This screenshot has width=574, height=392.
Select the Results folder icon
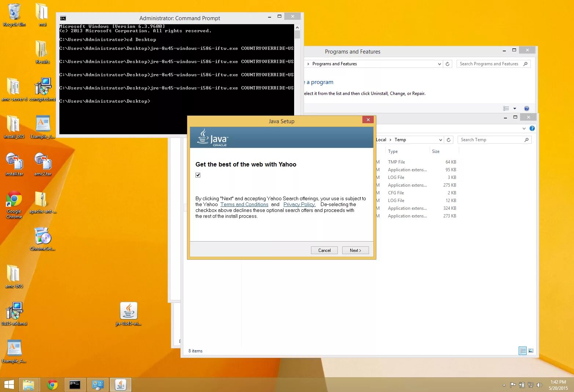coord(42,52)
